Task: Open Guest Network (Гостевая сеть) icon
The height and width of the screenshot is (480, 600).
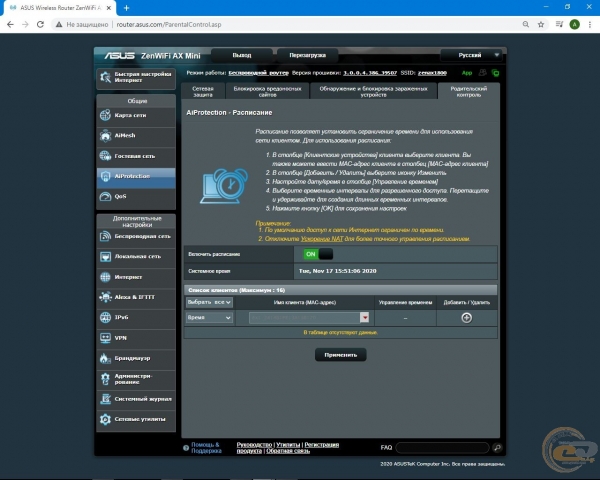Action: tap(105, 156)
